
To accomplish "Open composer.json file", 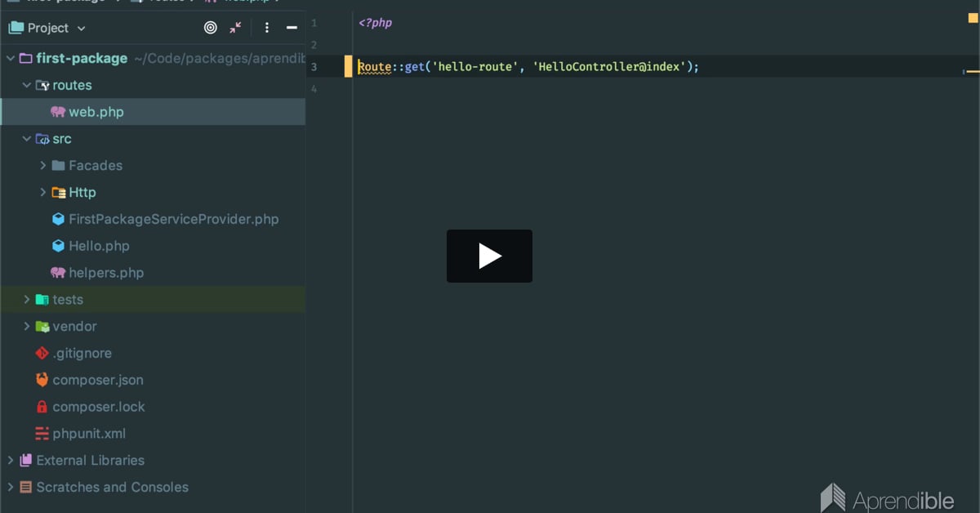I will click(x=98, y=380).
